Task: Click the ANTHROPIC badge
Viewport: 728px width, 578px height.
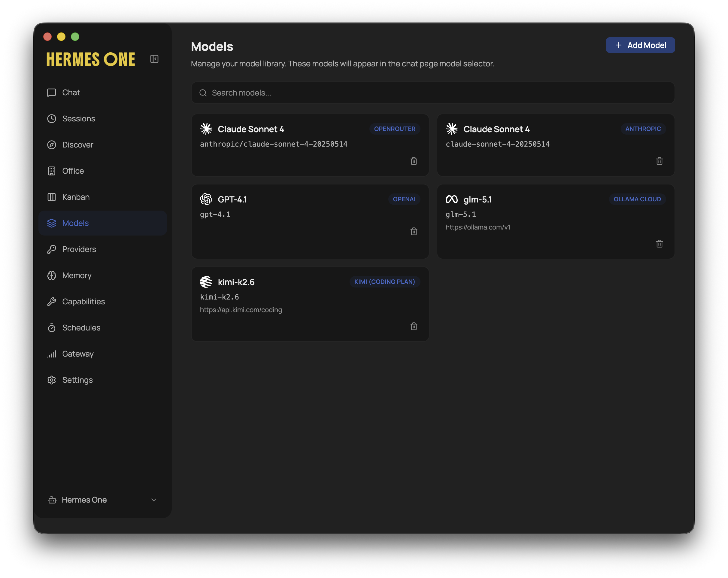Action: click(643, 129)
